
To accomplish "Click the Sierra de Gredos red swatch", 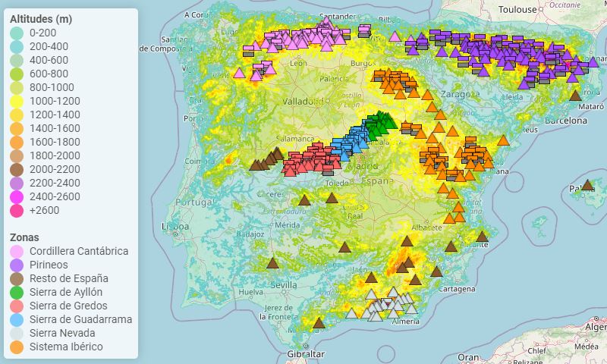I will 17,306.
